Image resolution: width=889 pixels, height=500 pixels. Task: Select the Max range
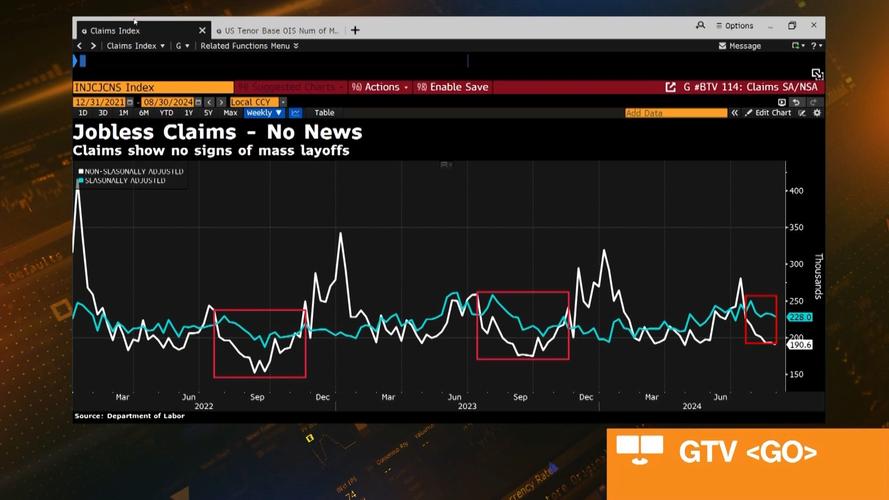coord(230,113)
